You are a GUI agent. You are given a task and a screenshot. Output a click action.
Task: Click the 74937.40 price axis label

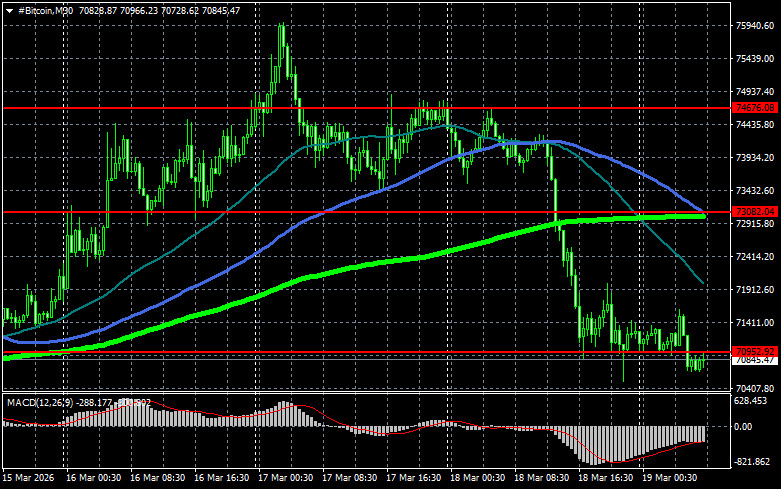[x=755, y=92]
